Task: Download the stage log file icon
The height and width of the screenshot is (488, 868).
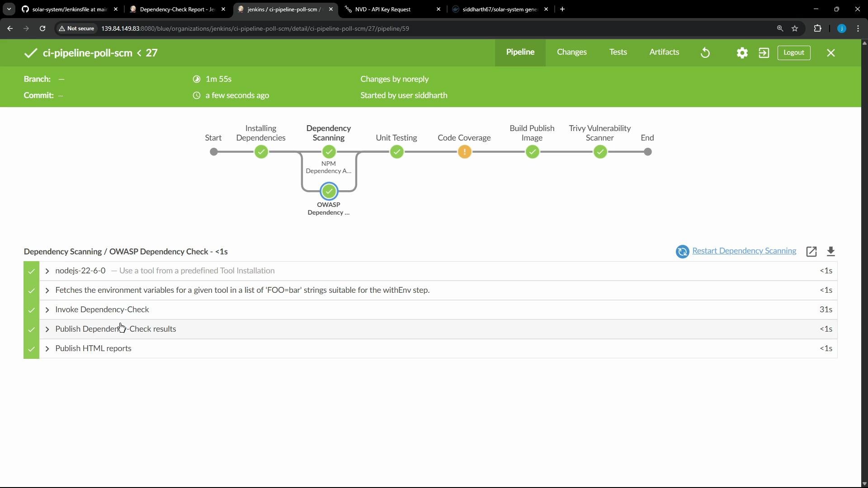Action: tap(831, 252)
